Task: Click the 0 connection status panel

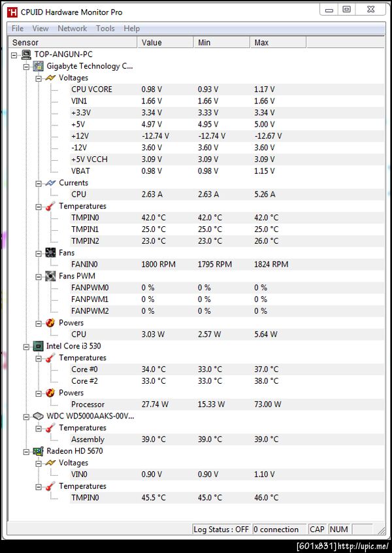Action: pyautogui.click(x=279, y=529)
